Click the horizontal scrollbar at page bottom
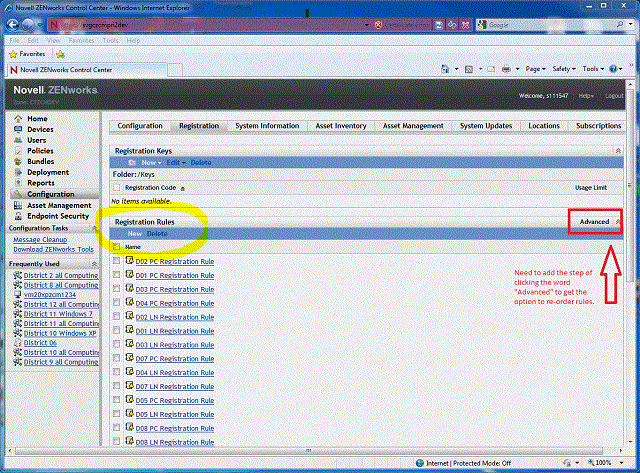The image size is (640, 473). pyautogui.click(x=309, y=451)
